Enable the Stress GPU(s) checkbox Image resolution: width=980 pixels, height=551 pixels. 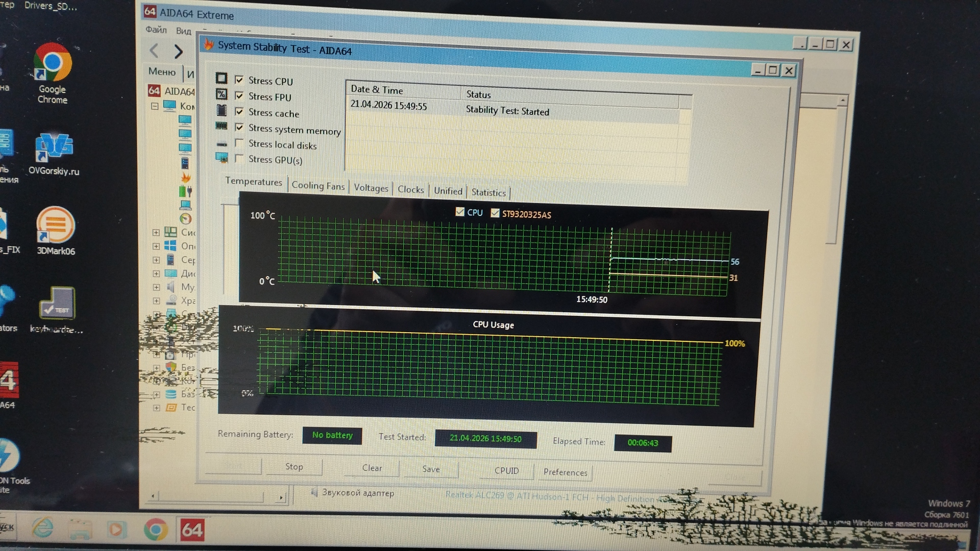pyautogui.click(x=239, y=159)
